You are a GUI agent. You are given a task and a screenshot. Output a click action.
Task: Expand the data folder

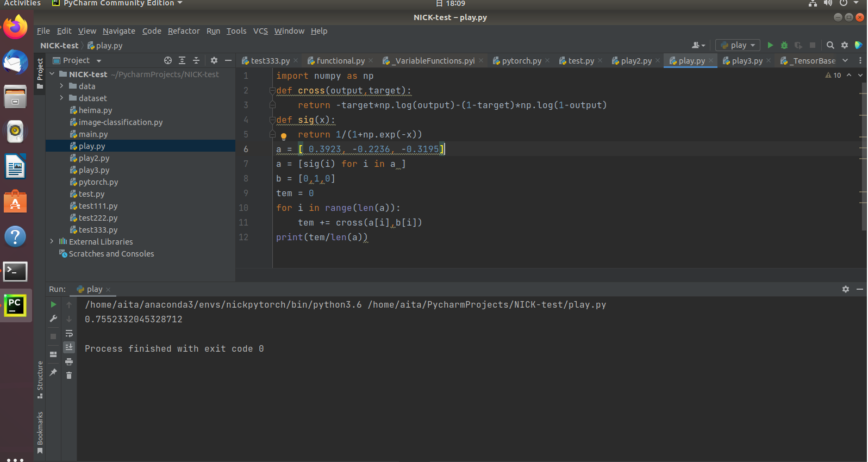click(61, 86)
